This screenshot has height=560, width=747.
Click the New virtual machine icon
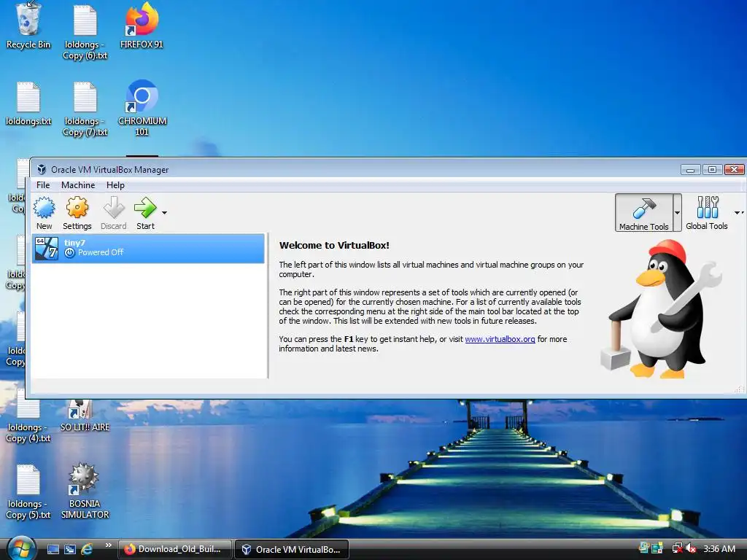(x=44, y=213)
